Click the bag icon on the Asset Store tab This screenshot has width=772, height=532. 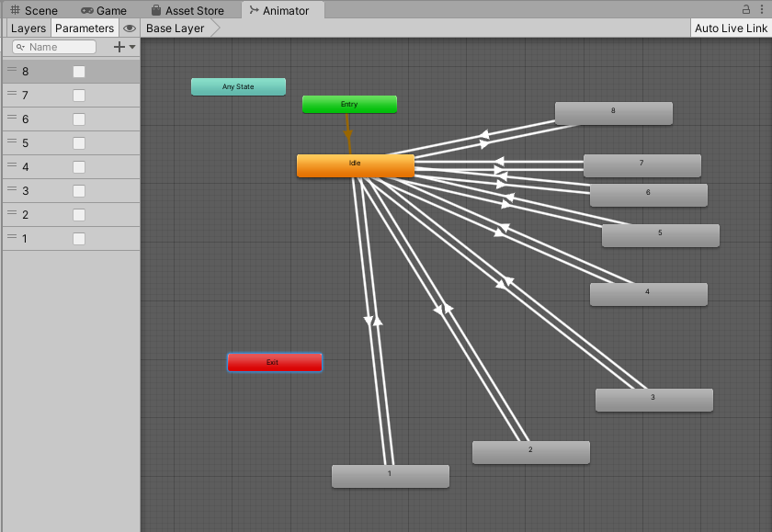[156, 9]
